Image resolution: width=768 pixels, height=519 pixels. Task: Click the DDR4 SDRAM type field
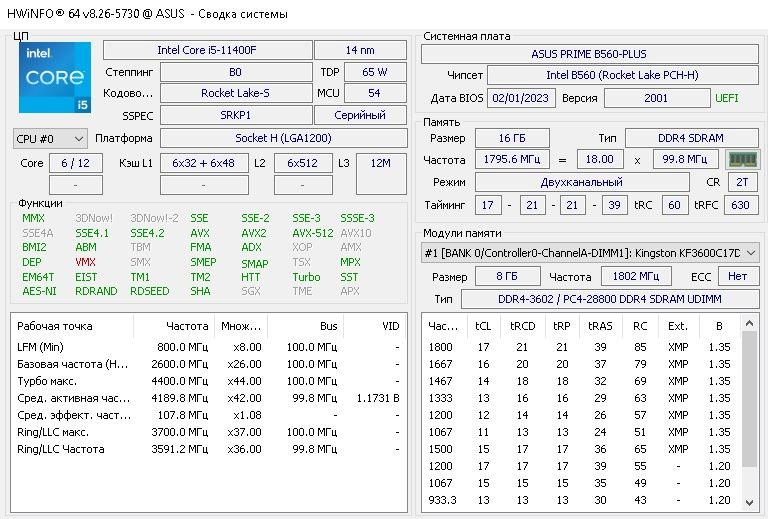click(x=692, y=138)
